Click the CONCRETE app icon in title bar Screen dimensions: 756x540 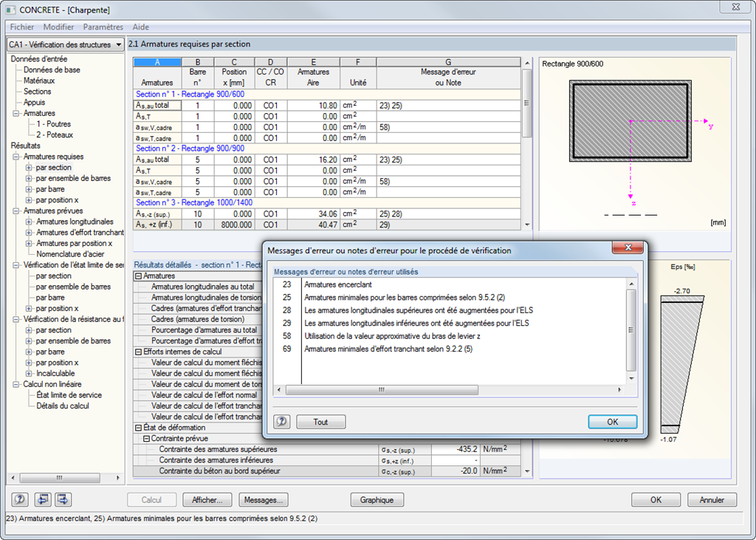coord(10,9)
